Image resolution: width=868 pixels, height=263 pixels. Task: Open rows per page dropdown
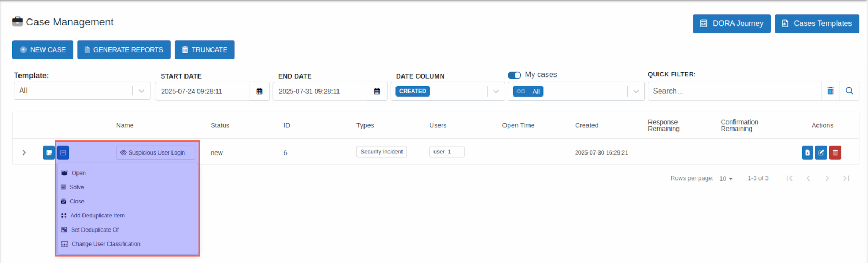[726, 178]
